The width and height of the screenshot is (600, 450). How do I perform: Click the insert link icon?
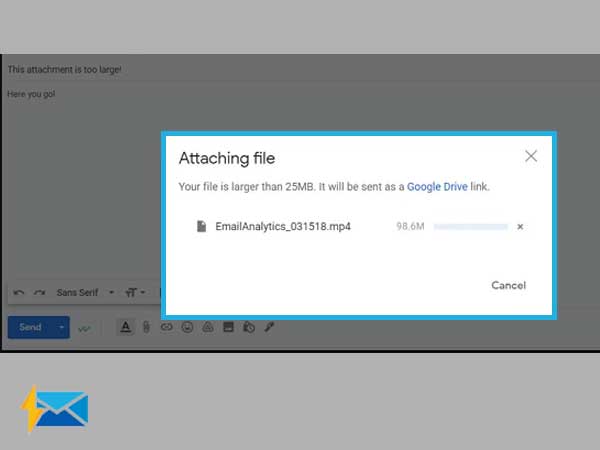166,327
